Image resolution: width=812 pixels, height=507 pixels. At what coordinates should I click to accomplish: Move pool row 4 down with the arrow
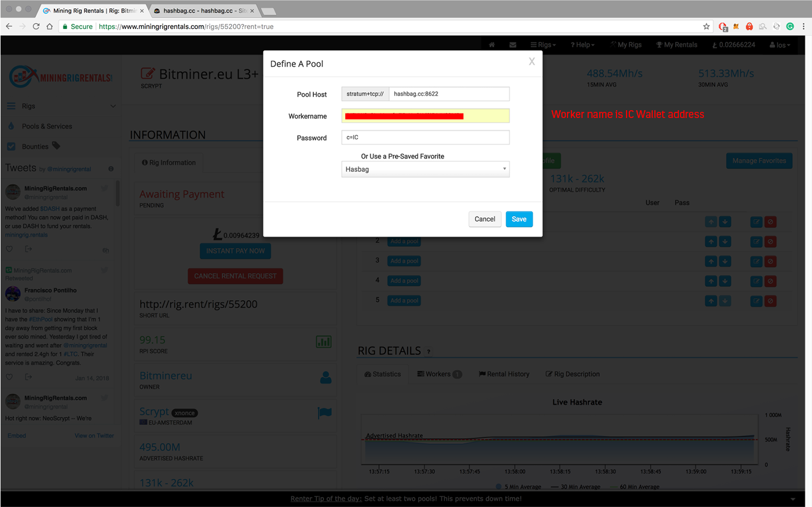coord(725,281)
